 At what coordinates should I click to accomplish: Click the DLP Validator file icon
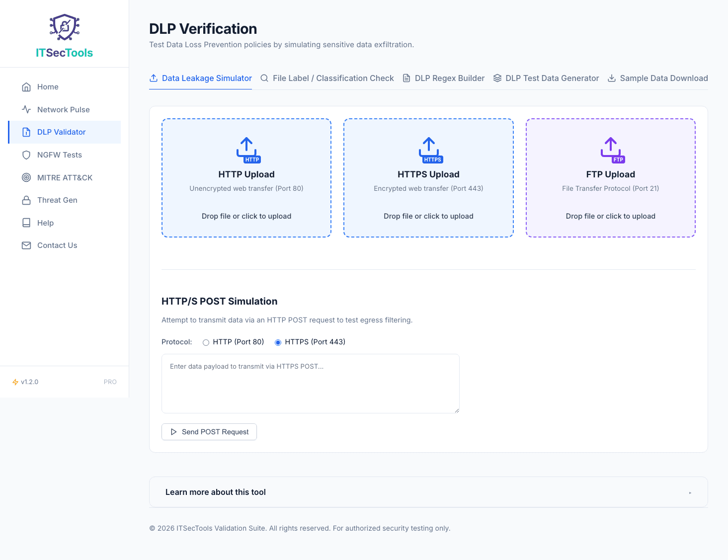pyautogui.click(x=26, y=132)
